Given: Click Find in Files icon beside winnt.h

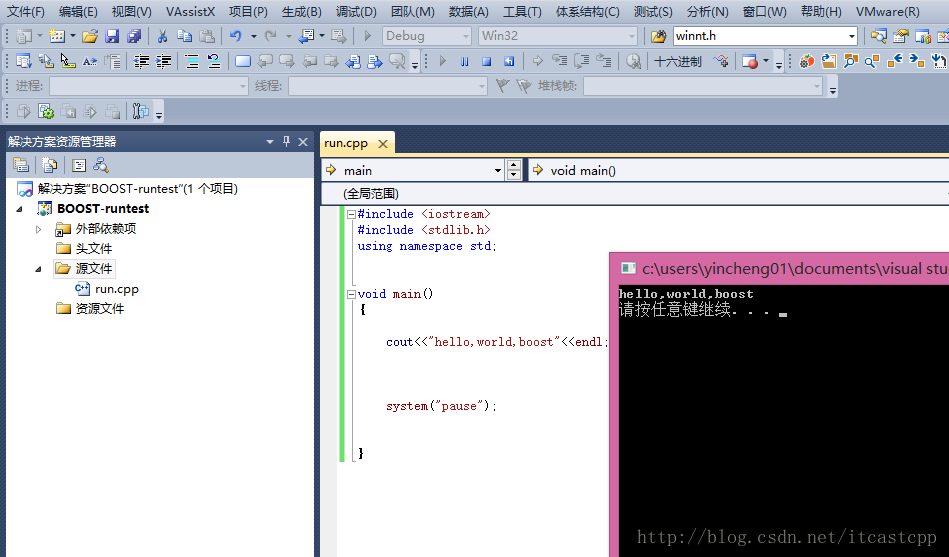Looking at the screenshot, I should [x=658, y=36].
